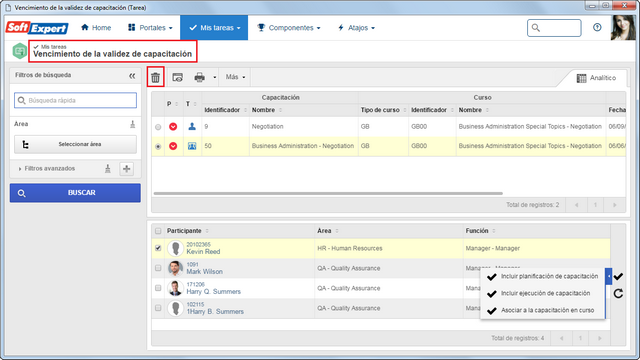Sort by Capacitación Identificador column

click(226, 110)
